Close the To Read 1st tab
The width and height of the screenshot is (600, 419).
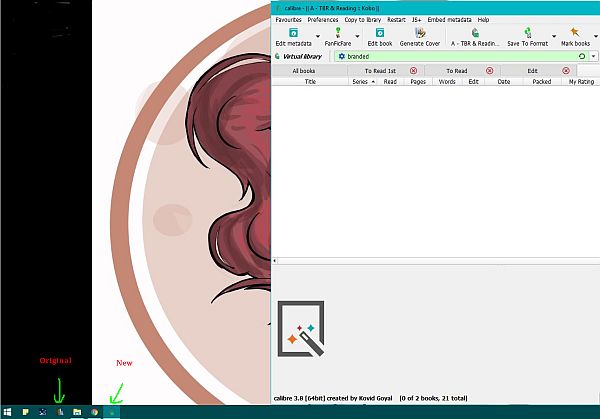click(413, 71)
